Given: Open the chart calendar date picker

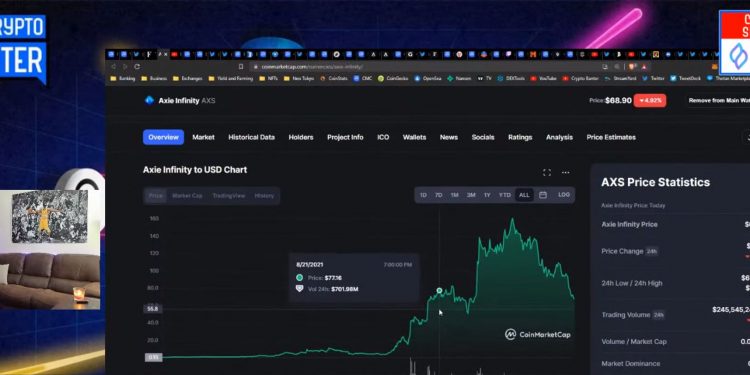Looking at the screenshot, I should point(543,195).
